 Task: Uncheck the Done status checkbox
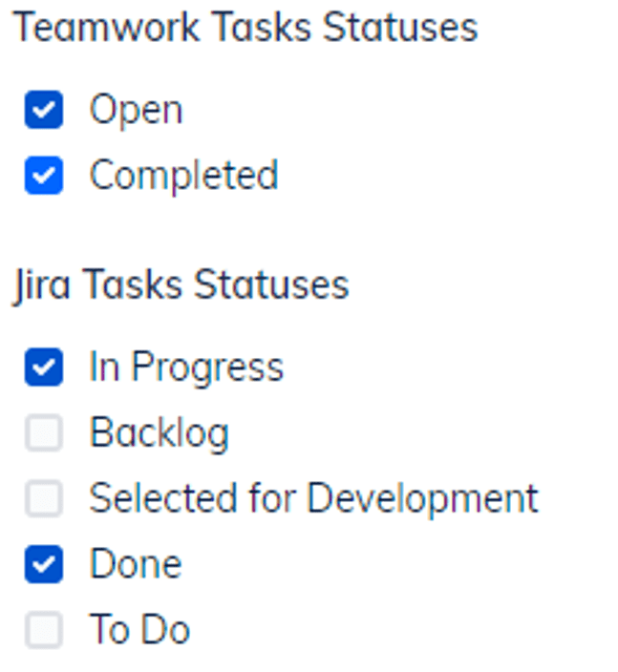tap(44, 565)
